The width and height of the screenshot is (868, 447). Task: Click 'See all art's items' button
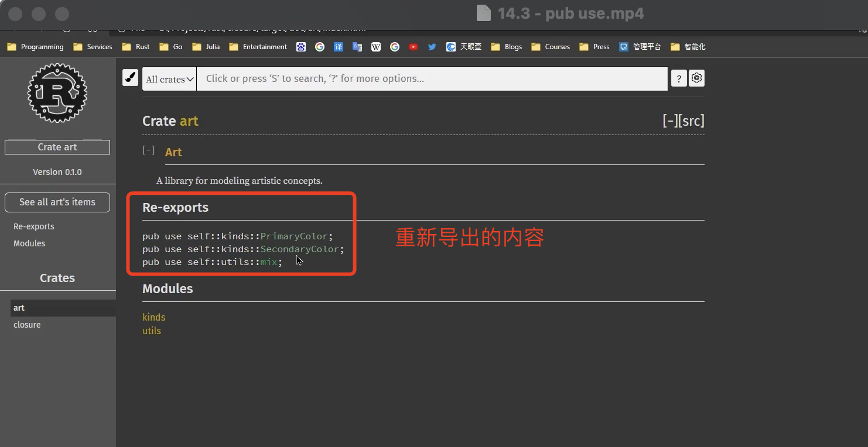click(x=57, y=202)
